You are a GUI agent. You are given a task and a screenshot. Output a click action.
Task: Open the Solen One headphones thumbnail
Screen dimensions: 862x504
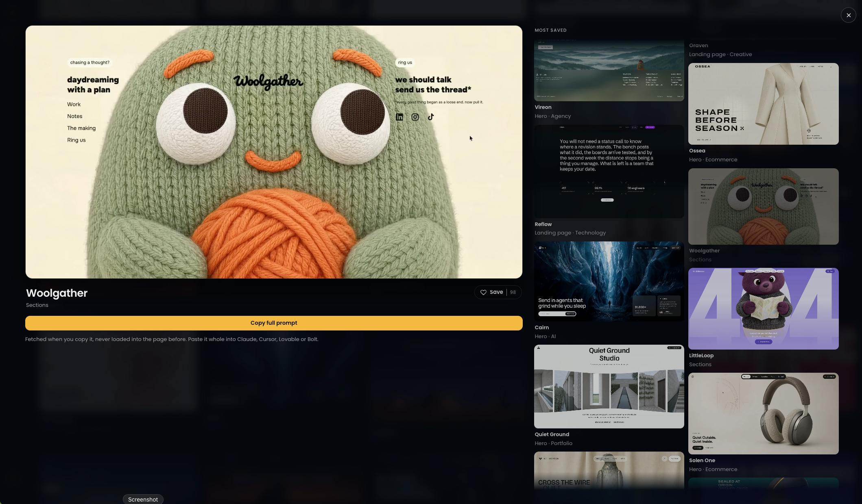point(763,413)
